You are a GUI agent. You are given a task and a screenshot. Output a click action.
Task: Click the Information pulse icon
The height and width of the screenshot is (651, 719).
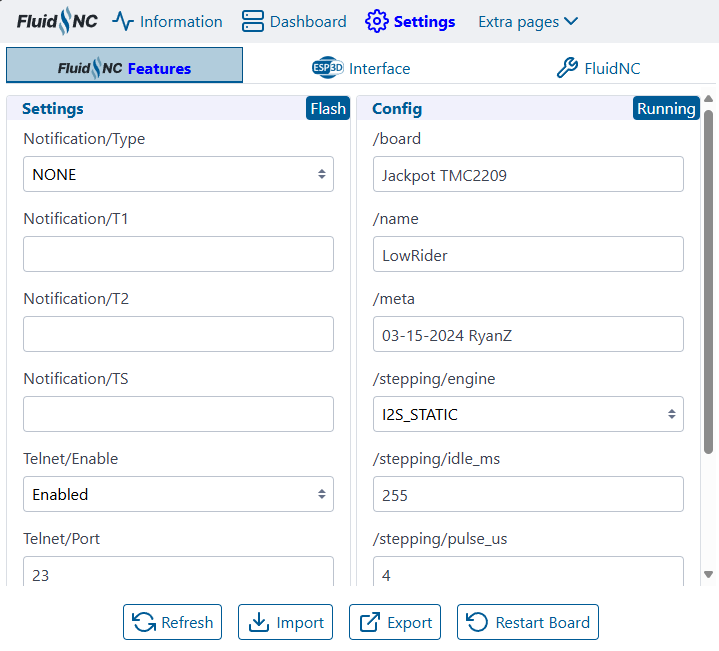(123, 22)
